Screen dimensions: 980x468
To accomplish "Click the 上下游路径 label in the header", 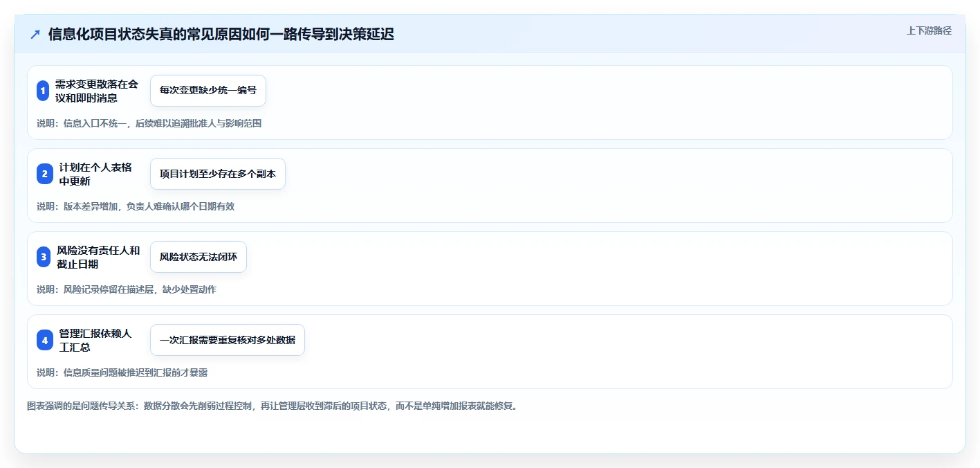I will [929, 30].
